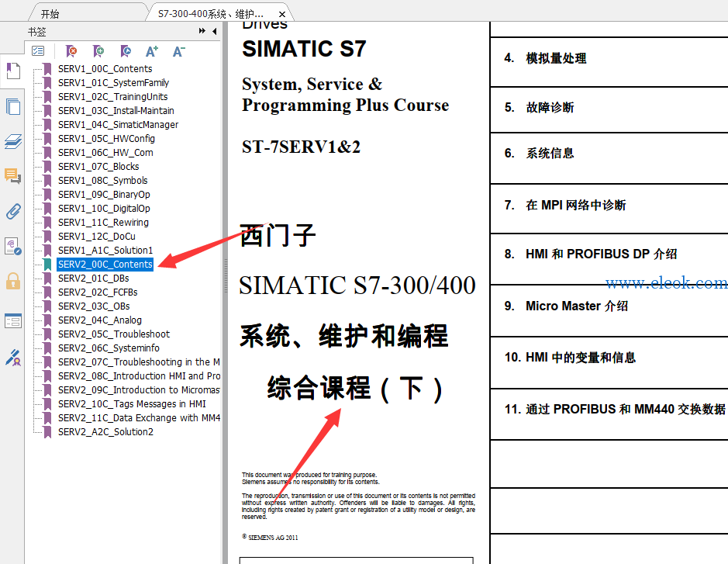Open the page thumbnails panel icon

point(13,106)
